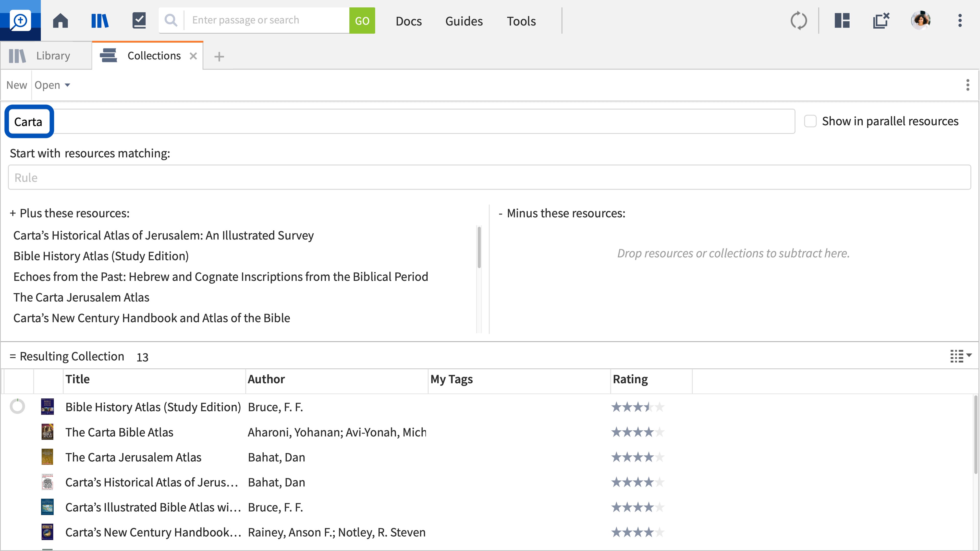Click Carta's Historical Atlas cover thumbnail
The image size is (980, 551).
tap(47, 482)
